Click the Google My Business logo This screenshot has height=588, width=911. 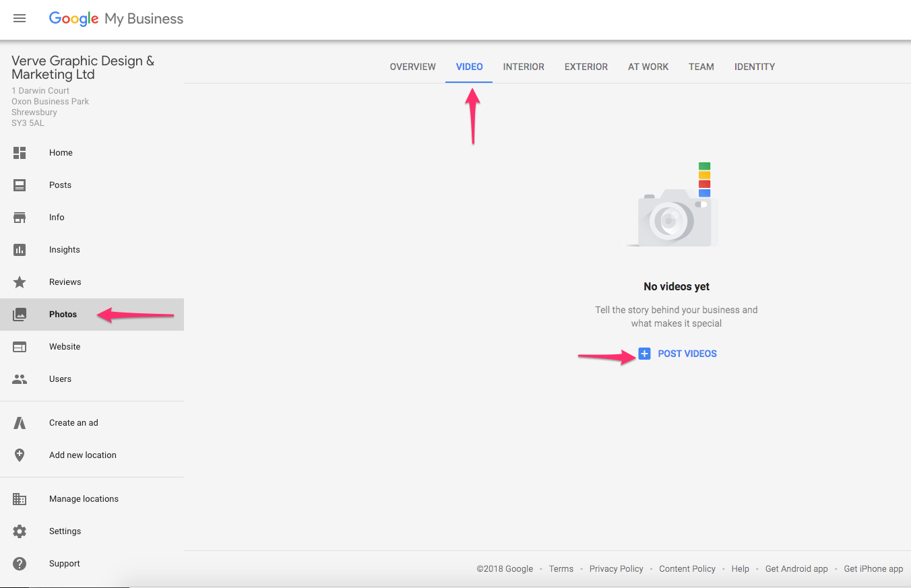pos(116,19)
